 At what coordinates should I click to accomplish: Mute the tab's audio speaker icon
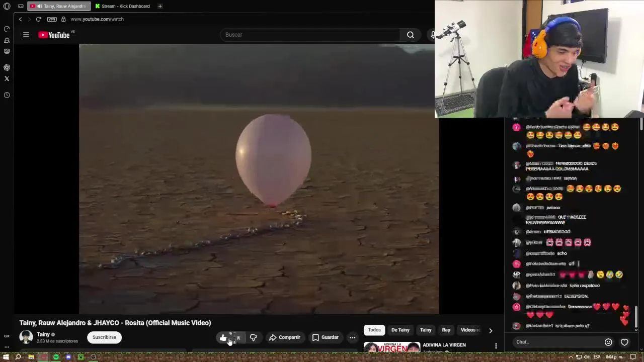point(39,6)
